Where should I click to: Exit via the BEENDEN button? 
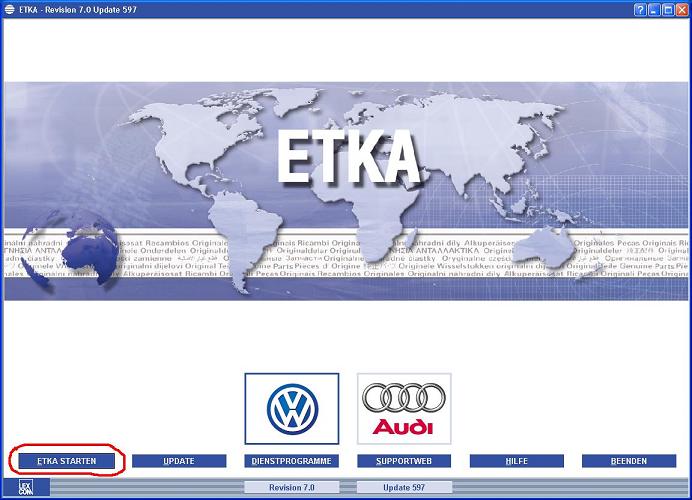629,461
